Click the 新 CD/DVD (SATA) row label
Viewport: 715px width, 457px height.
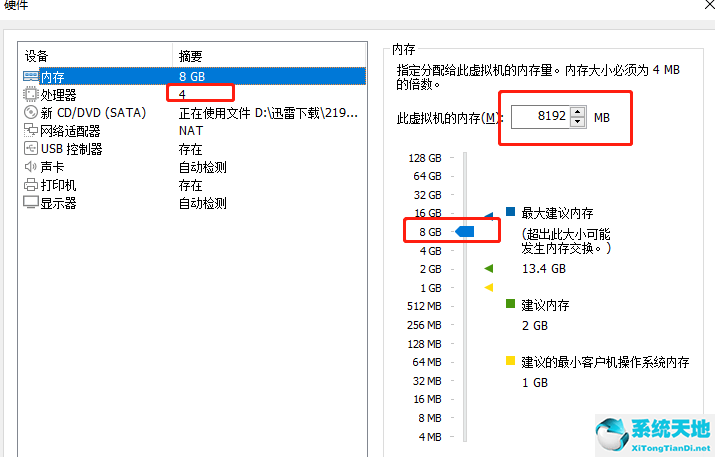(x=93, y=113)
